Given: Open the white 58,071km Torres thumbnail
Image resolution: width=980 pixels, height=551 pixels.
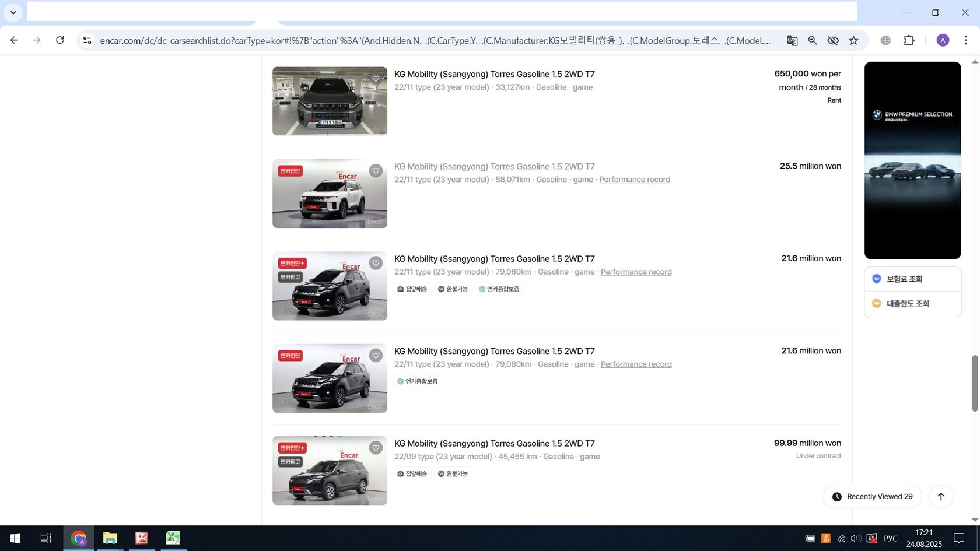Looking at the screenshot, I should click(330, 194).
